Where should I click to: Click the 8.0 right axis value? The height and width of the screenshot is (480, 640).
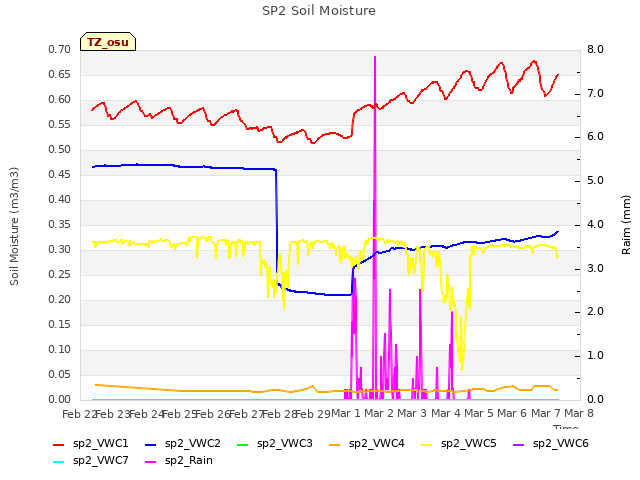[595, 50]
